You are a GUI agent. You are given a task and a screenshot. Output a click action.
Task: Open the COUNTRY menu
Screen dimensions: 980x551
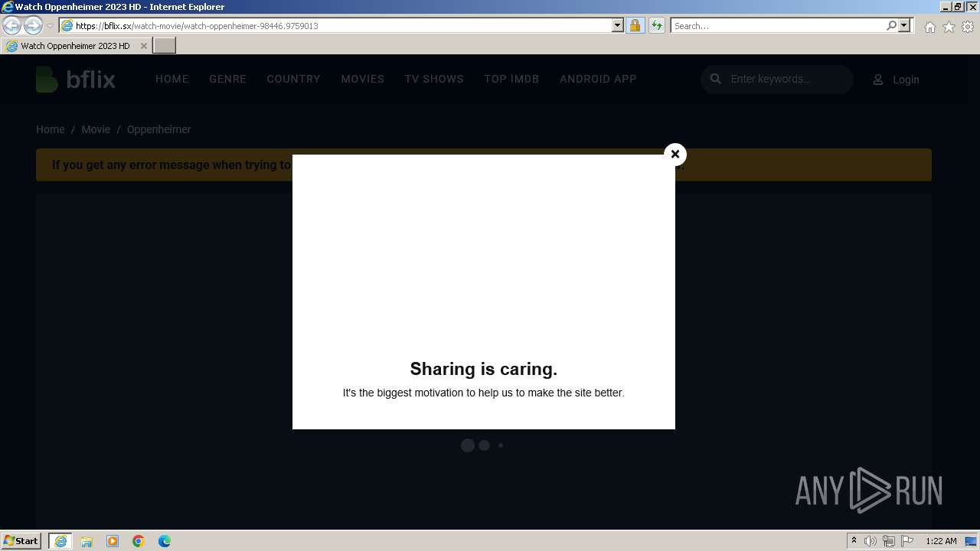tap(293, 79)
